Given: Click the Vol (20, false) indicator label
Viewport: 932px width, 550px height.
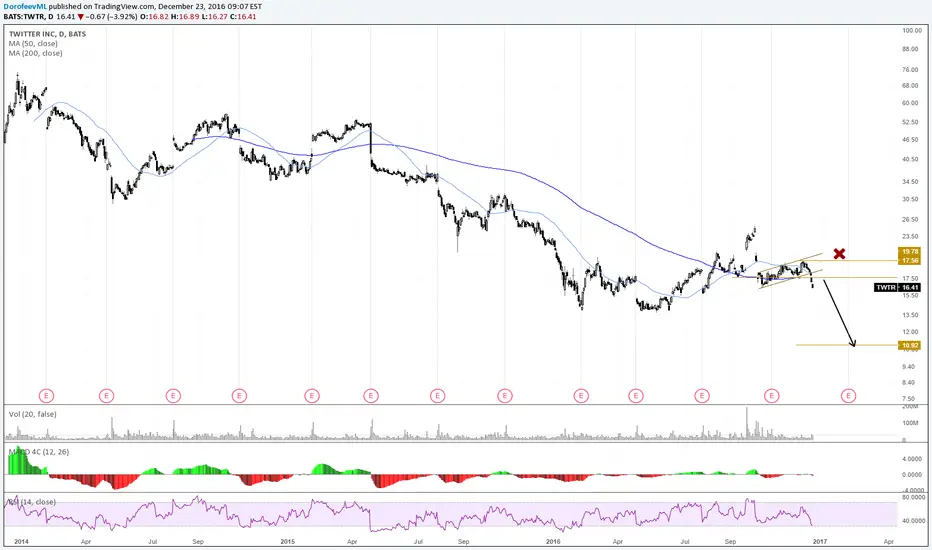Looking at the screenshot, I should pos(32,414).
